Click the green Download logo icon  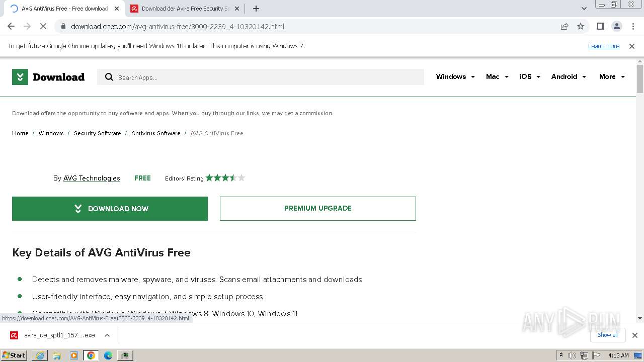pos(20,77)
